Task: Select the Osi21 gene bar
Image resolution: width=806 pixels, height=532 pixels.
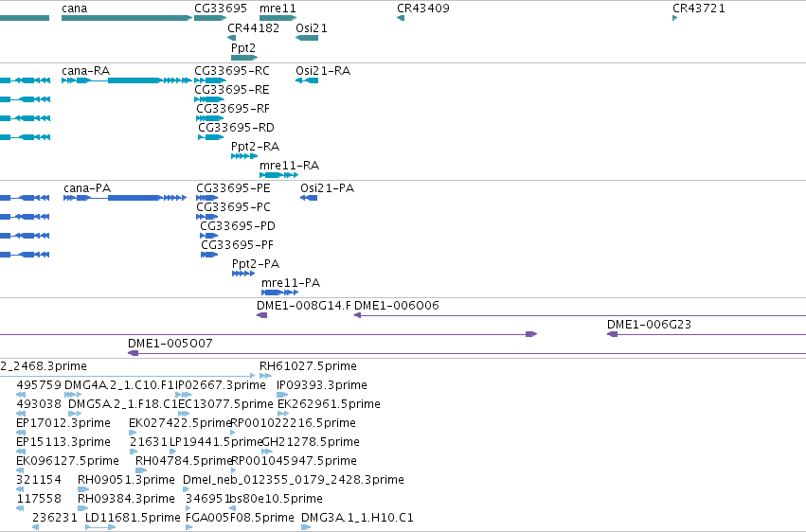Action: [x=307, y=38]
